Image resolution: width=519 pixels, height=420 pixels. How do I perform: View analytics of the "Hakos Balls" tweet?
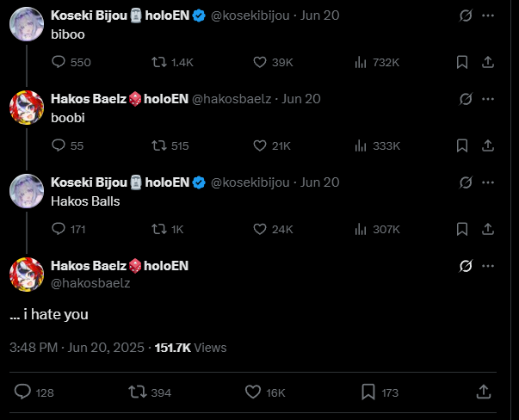point(361,229)
